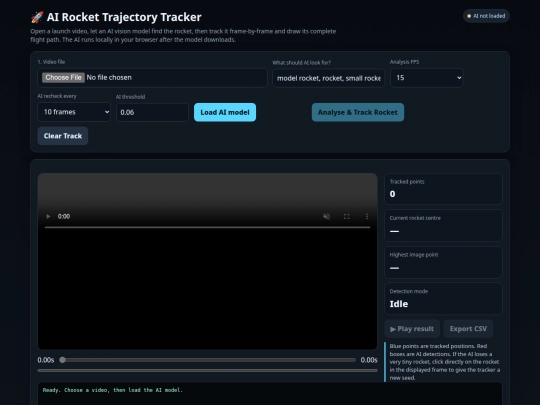Screen dimensions: 540x405
Task: Click the Tracked points value 0
Action: point(392,194)
